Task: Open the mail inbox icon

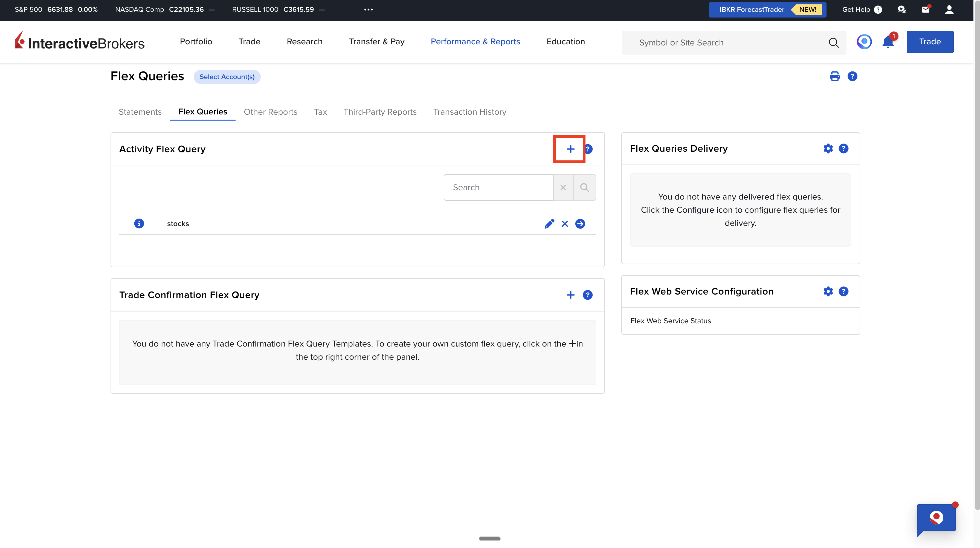Action: pos(925,10)
